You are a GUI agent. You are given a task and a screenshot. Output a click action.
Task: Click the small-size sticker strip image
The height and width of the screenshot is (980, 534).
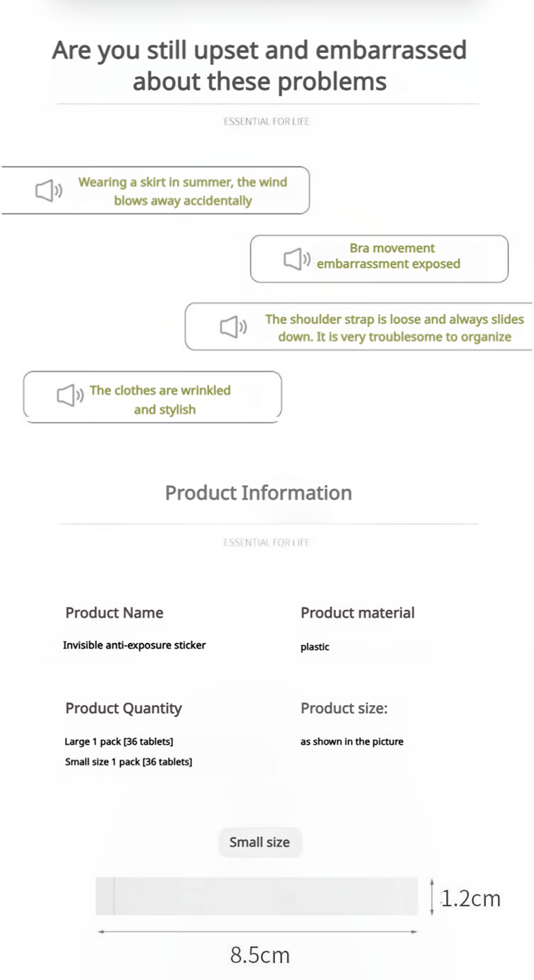(x=257, y=896)
